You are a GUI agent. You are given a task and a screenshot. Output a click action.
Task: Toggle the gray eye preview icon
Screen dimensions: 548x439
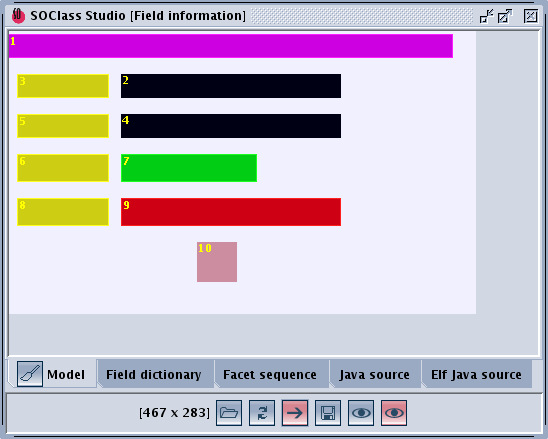pos(361,413)
